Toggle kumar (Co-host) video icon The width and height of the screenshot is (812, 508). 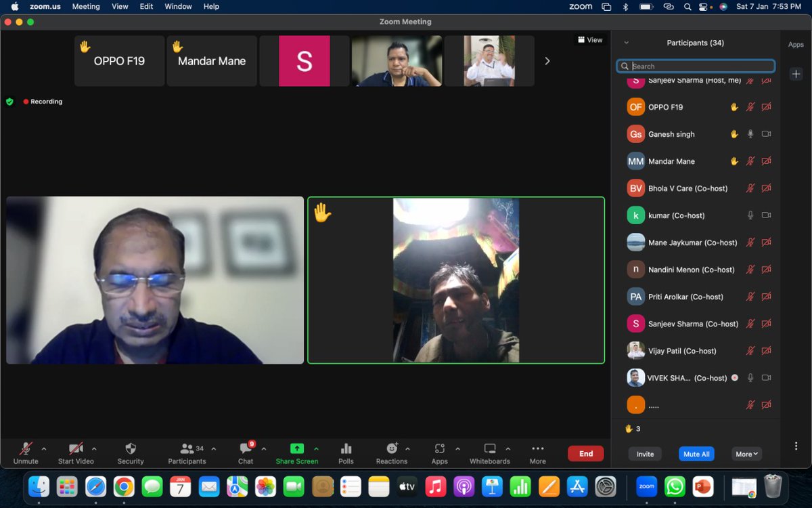coord(766,215)
